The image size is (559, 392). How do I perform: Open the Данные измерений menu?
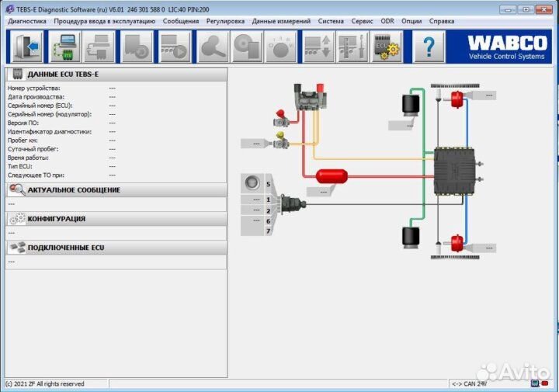tap(281, 21)
